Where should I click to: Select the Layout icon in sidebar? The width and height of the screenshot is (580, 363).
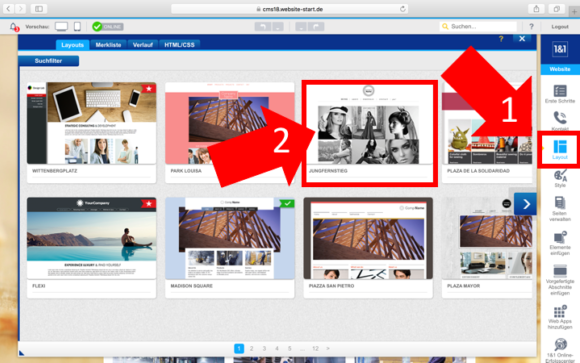click(x=560, y=147)
